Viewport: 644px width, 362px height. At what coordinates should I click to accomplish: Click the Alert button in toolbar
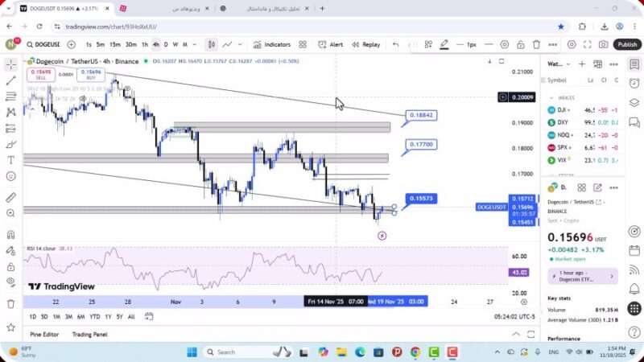click(330, 44)
